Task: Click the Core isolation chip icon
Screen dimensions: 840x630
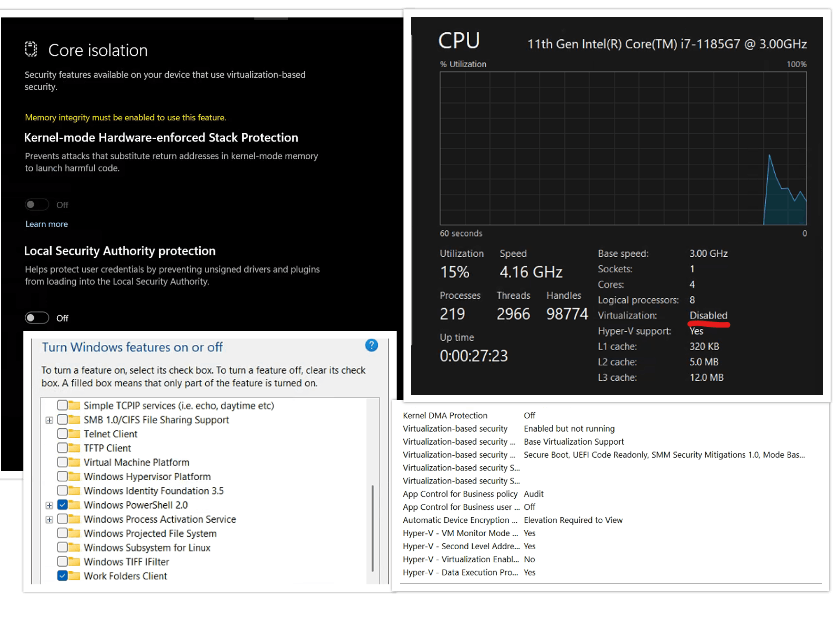Action: (x=31, y=49)
